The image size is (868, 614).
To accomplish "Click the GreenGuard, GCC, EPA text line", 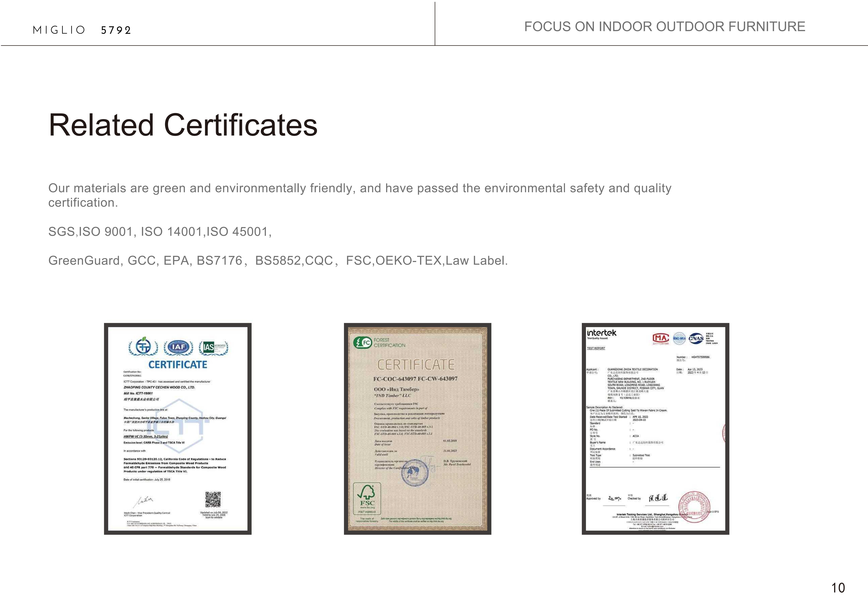I will [278, 261].
